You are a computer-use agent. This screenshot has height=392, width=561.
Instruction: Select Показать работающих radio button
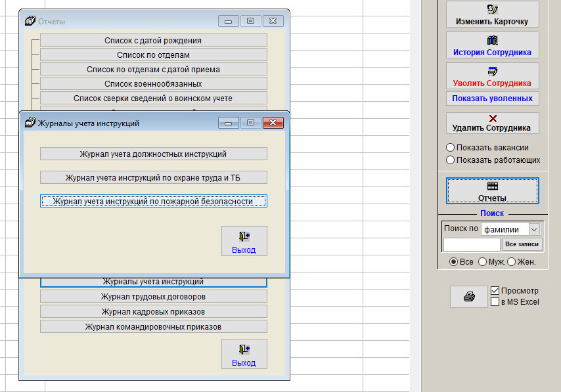coord(450,160)
